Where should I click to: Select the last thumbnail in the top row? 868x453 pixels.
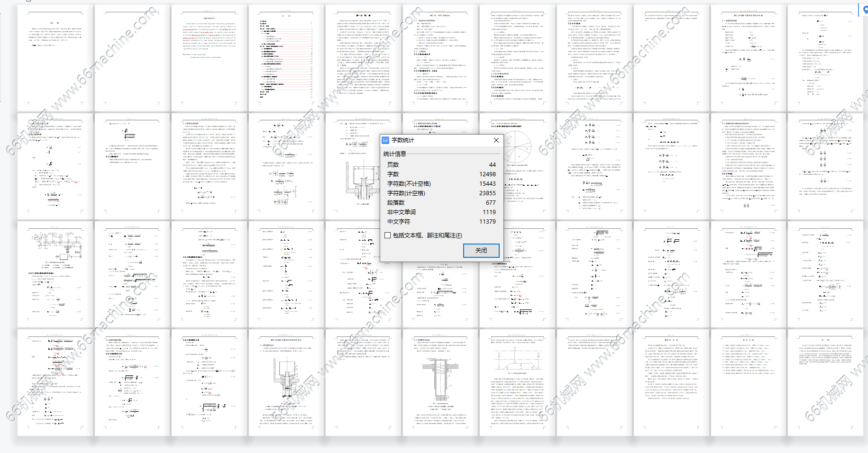825,58
